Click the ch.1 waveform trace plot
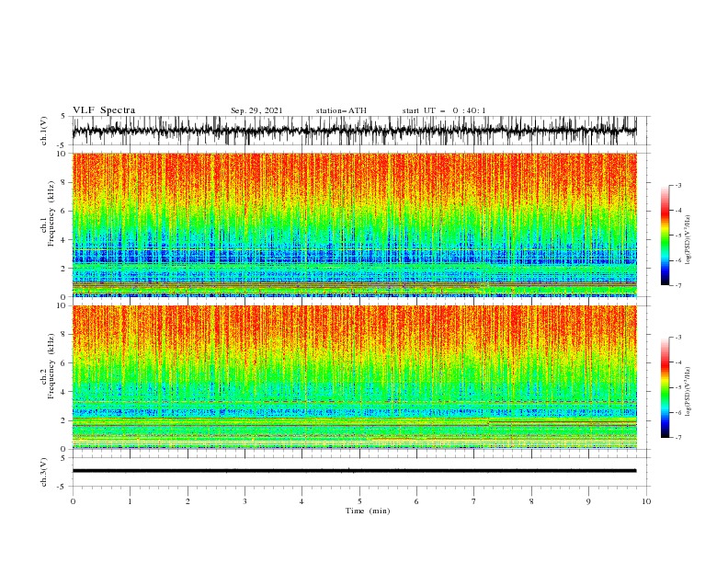 354,131
